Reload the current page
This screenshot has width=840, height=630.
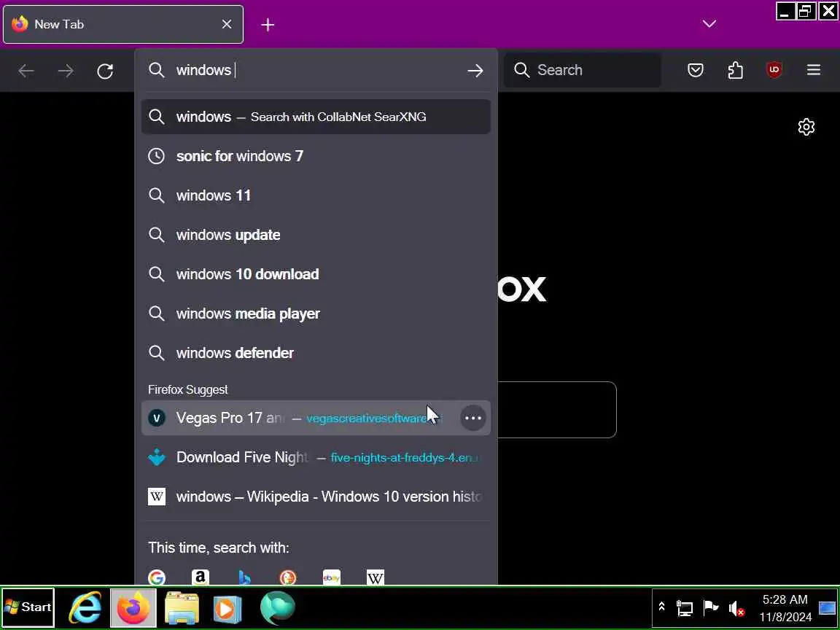[105, 71]
